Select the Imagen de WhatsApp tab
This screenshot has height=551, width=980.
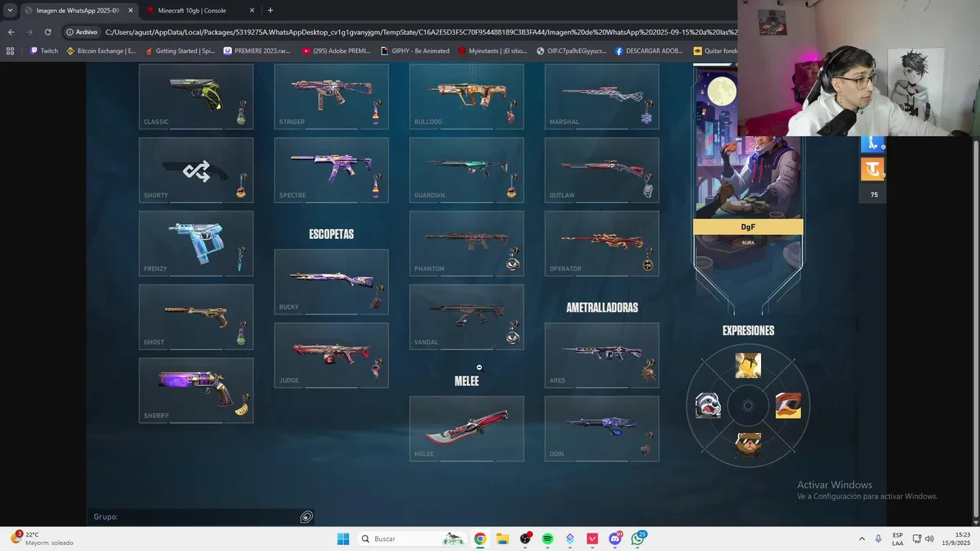pyautogui.click(x=79, y=11)
